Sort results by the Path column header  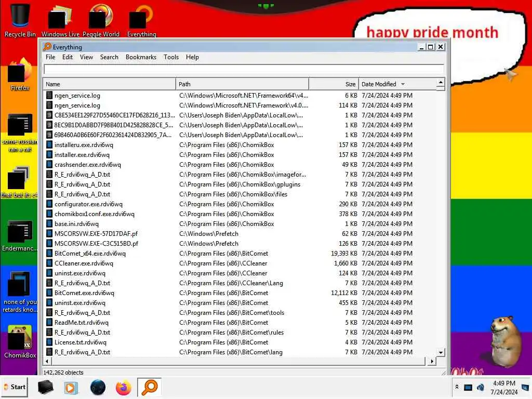(242, 84)
